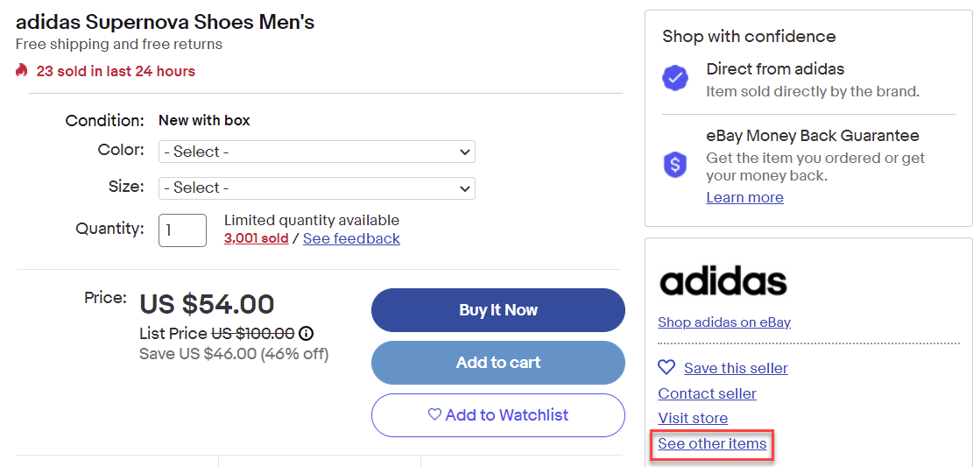Click Learn more about Money Back Guarantee
The width and height of the screenshot is (980, 467).
click(744, 197)
